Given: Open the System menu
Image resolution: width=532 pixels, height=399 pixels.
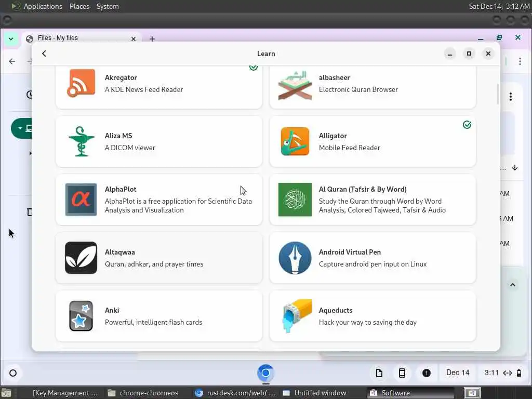Looking at the screenshot, I should click(108, 6).
